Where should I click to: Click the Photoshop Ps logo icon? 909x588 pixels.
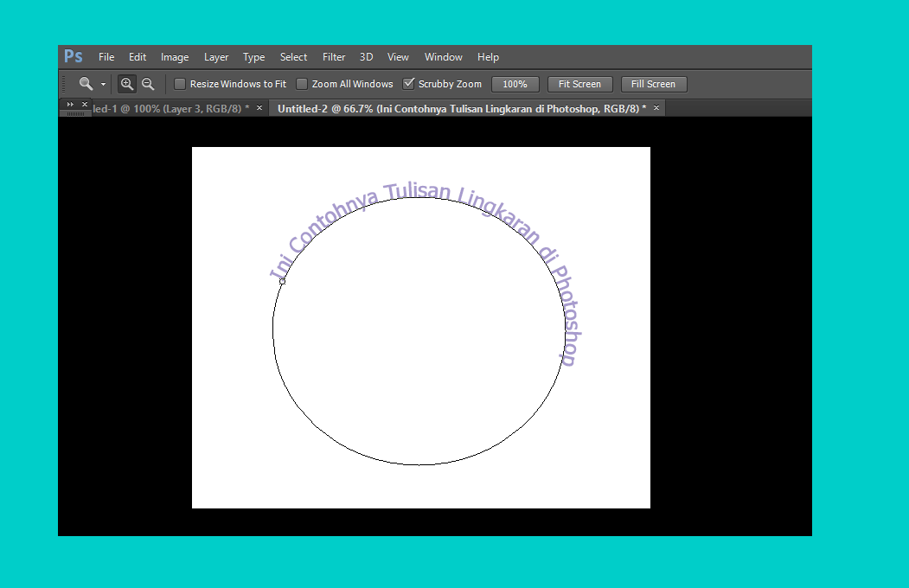73,57
